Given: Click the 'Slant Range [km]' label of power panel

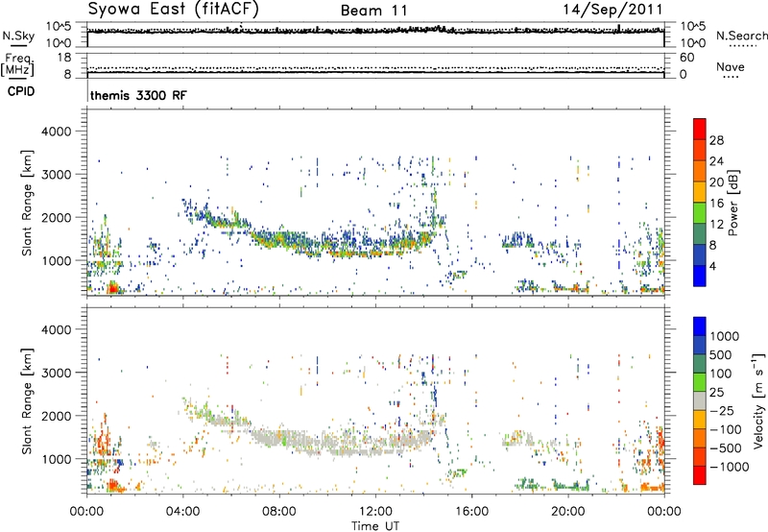Looking at the screenshot, I should (27, 203).
